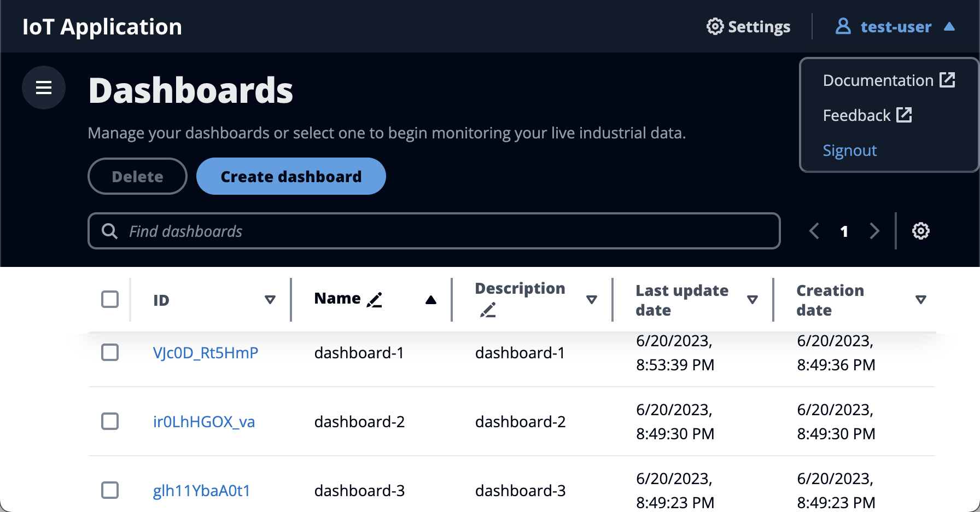Viewport: 980px width, 512px height.
Task: Click the Last update date header label
Action: (x=682, y=300)
